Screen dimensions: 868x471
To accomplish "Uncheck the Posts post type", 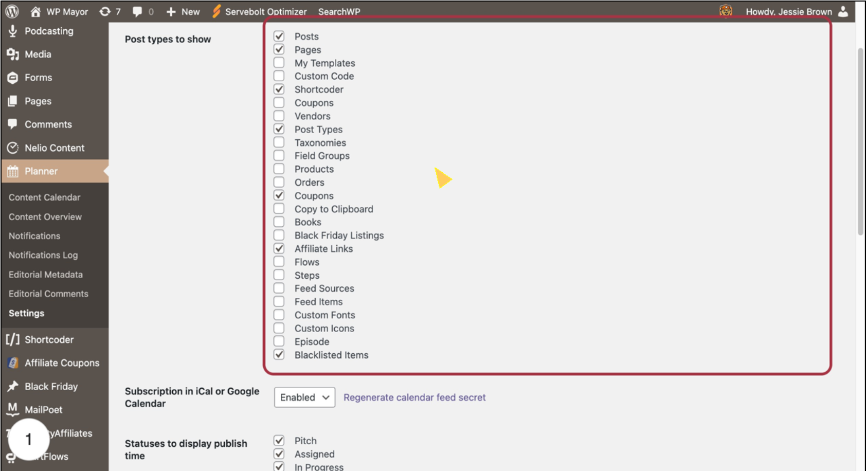I will (279, 36).
